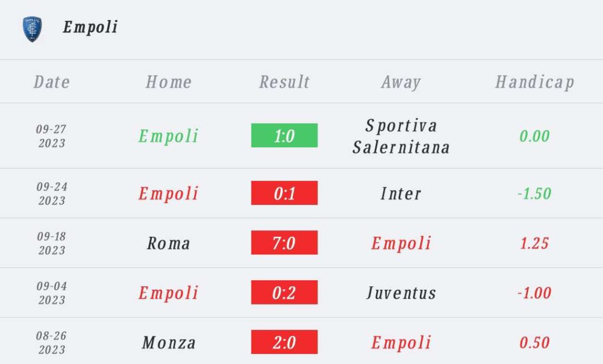This screenshot has height=364, width=603.
Task: Click Sportiva Salernitana team name
Action: pos(401,136)
